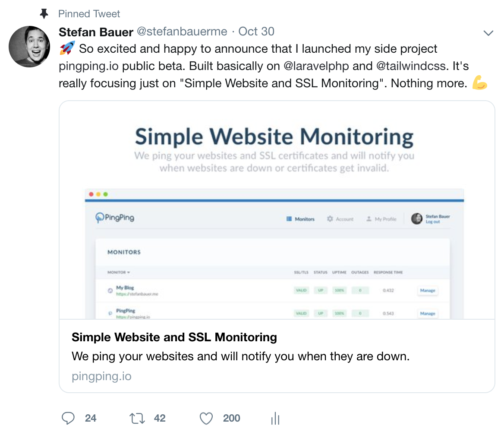Click the pinned tweet pushpin icon
504x432 pixels.
tap(44, 13)
